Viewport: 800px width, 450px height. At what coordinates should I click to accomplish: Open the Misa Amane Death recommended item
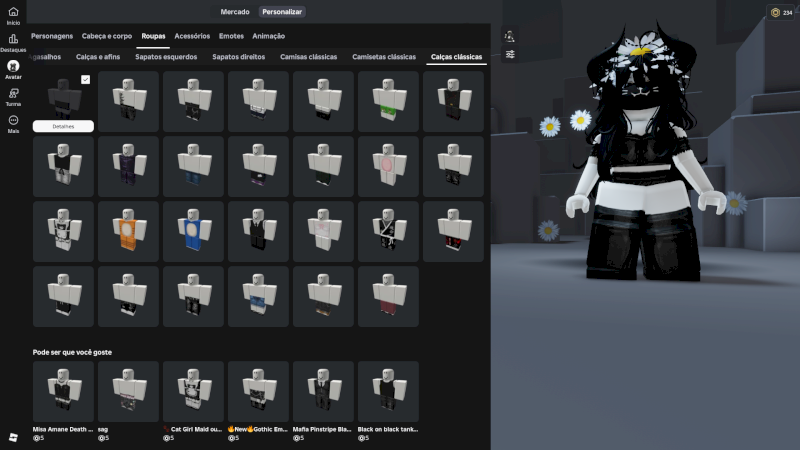pyautogui.click(x=63, y=392)
